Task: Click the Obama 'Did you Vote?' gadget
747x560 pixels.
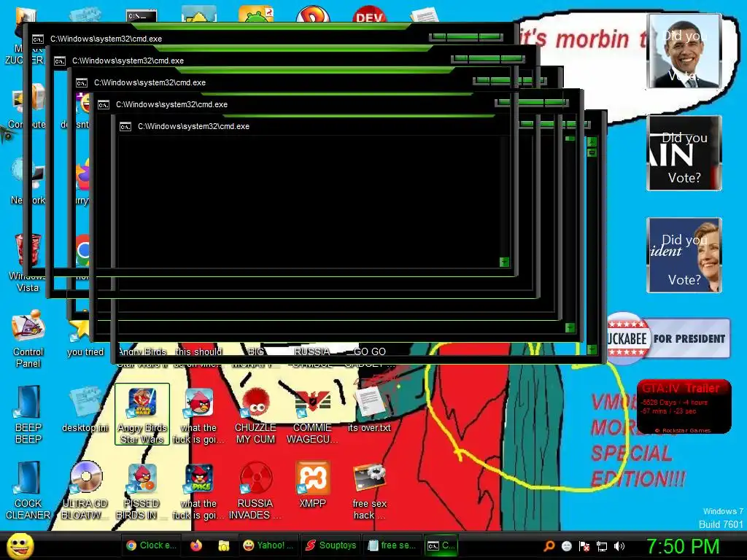Action: pos(684,51)
